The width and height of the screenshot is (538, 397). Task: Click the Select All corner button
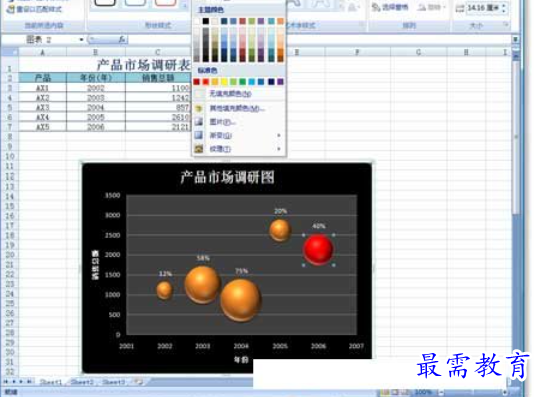(x=9, y=52)
